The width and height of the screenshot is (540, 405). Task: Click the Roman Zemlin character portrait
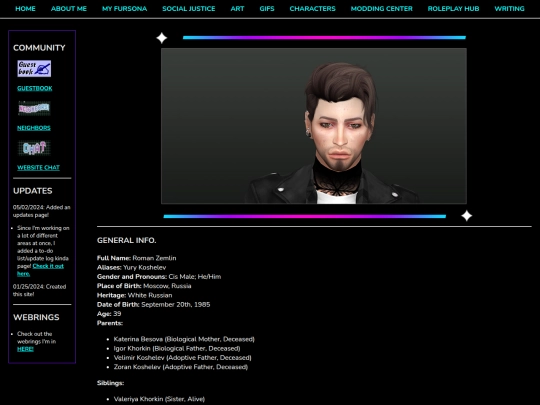pyautogui.click(x=314, y=126)
